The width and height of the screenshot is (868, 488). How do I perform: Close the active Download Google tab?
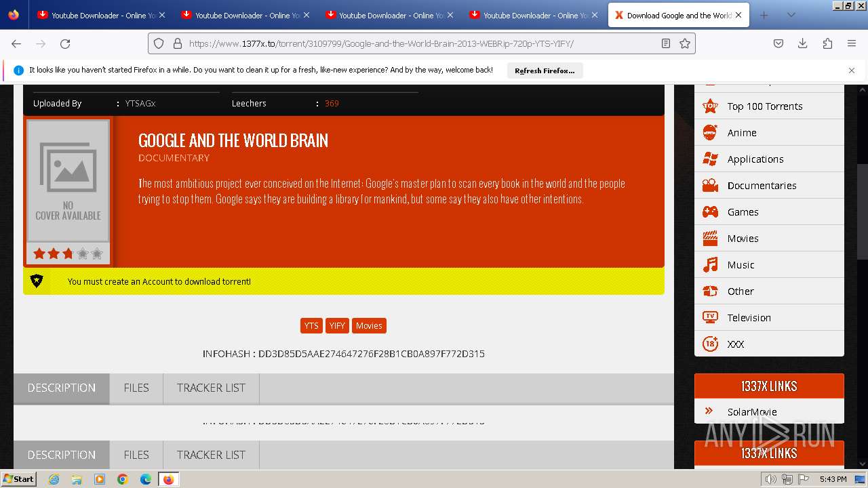(738, 15)
